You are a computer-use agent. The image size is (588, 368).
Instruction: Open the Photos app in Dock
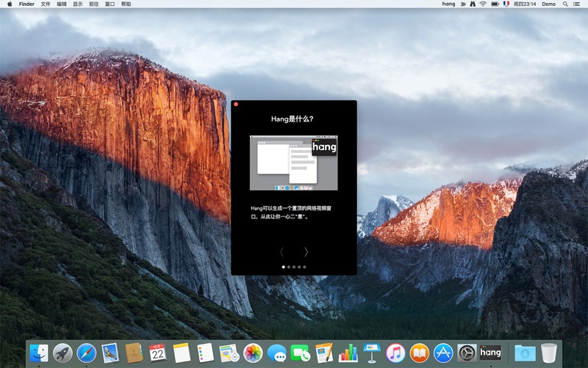click(253, 353)
